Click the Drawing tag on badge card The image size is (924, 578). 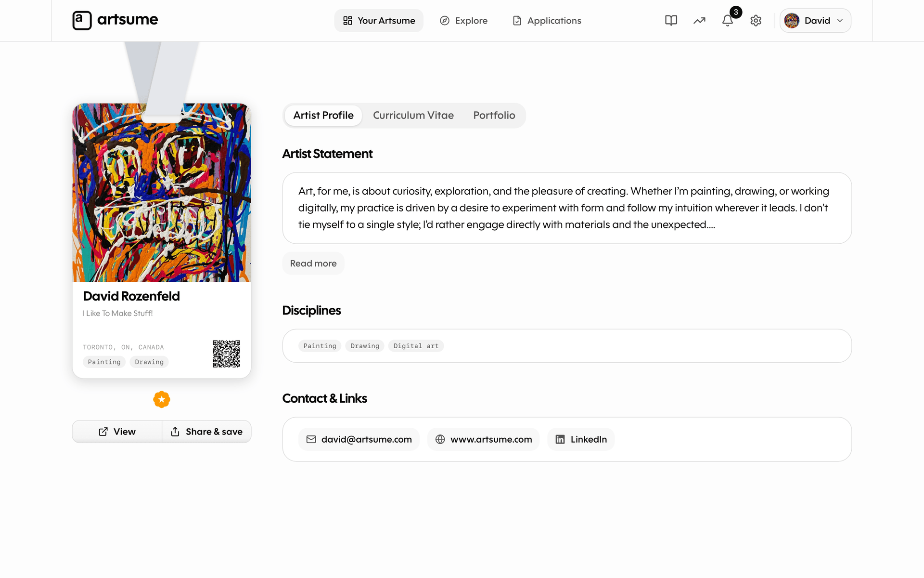click(x=149, y=362)
